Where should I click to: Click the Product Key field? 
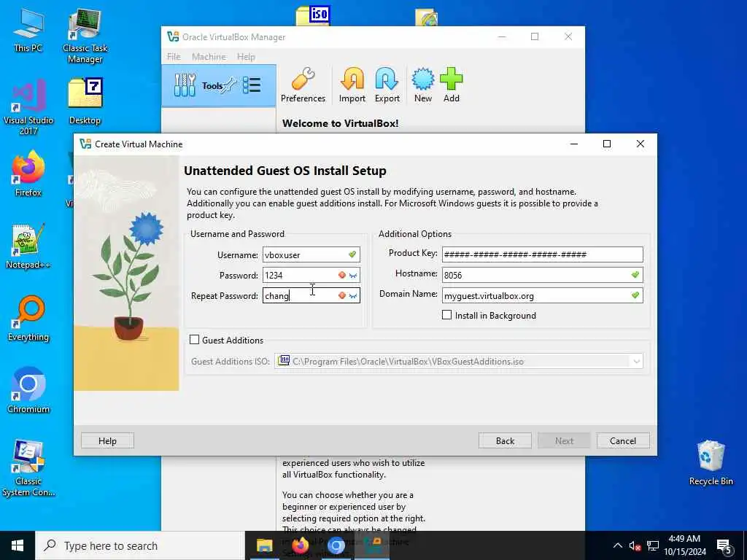pyautogui.click(x=542, y=254)
